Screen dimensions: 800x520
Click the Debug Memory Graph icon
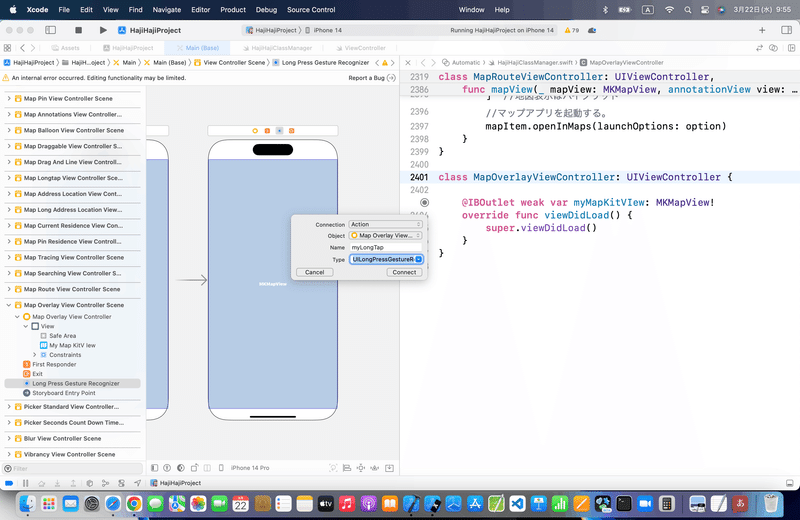[106, 483]
